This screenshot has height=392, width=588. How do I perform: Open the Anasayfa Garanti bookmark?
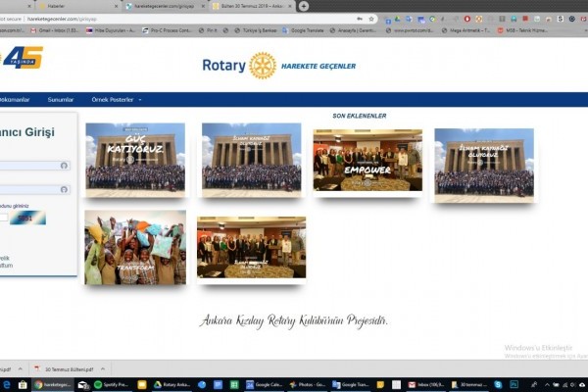[x=353, y=30]
